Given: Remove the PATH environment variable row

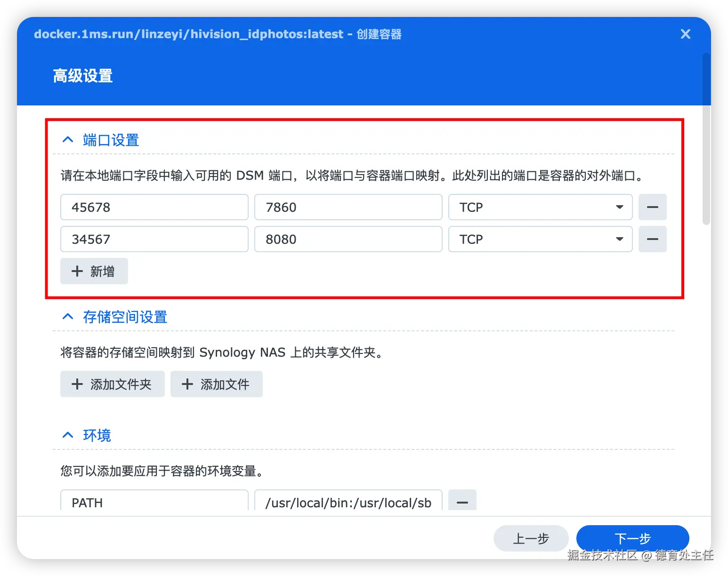Looking at the screenshot, I should tap(462, 501).
